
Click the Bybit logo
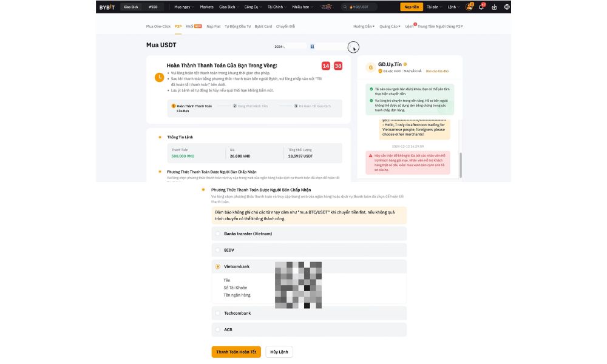pyautogui.click(x=107, y=7)
